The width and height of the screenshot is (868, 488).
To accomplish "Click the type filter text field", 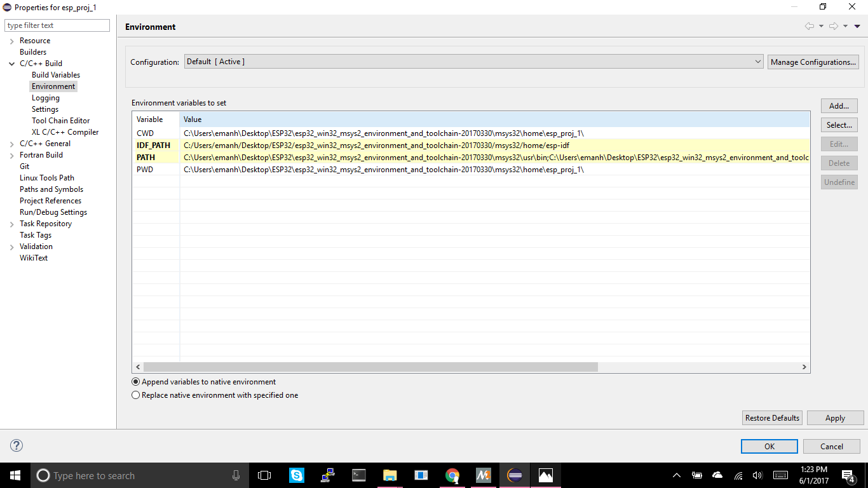I will tap(57, 25).
